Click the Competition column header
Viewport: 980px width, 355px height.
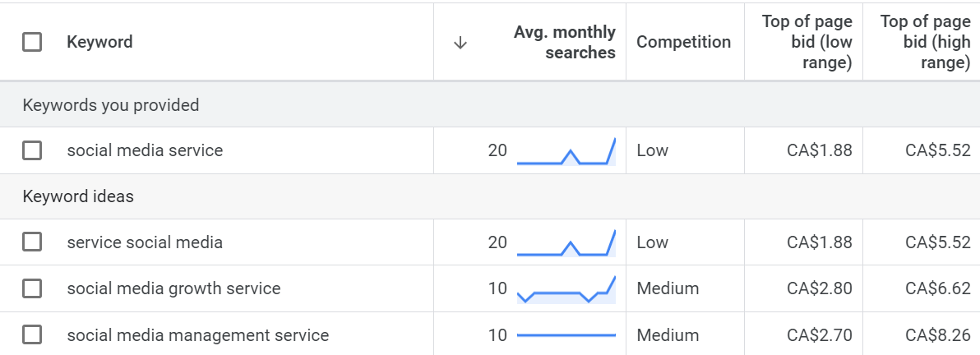tap(683, 42)
